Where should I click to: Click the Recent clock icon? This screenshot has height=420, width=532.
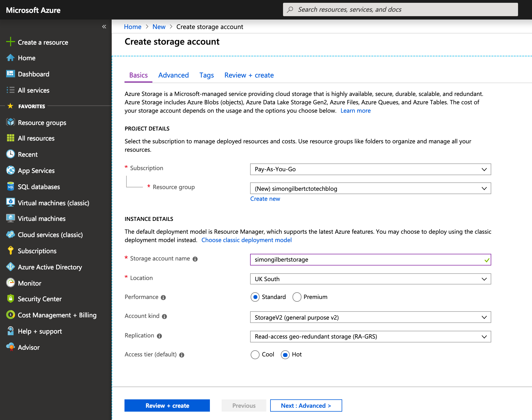(x=10, y=154)
